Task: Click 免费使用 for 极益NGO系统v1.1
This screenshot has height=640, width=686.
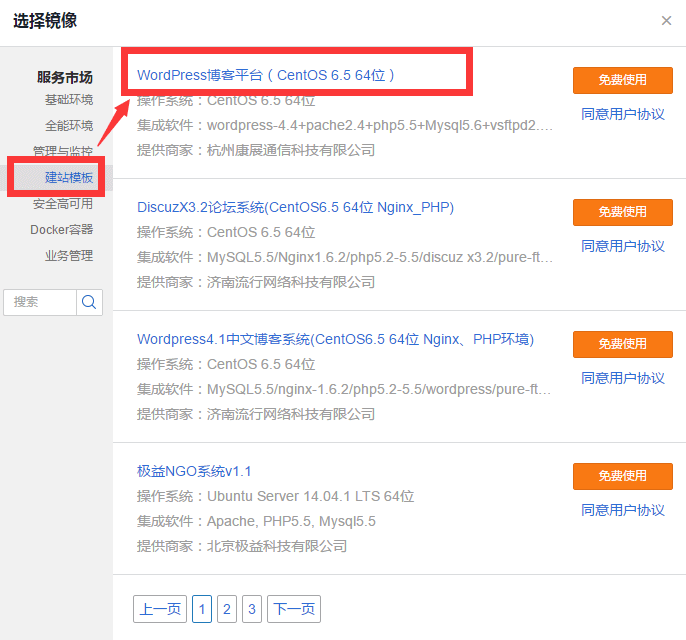Action: (x=623, y=476)
